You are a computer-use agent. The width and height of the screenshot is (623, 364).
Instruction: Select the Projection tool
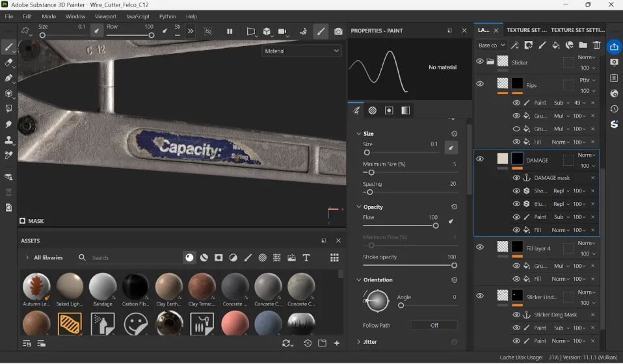(x=8, y=78)
